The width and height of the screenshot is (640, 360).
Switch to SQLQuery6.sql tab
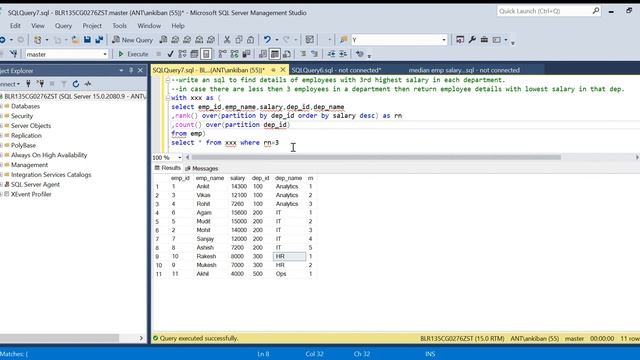click(336, 70)
